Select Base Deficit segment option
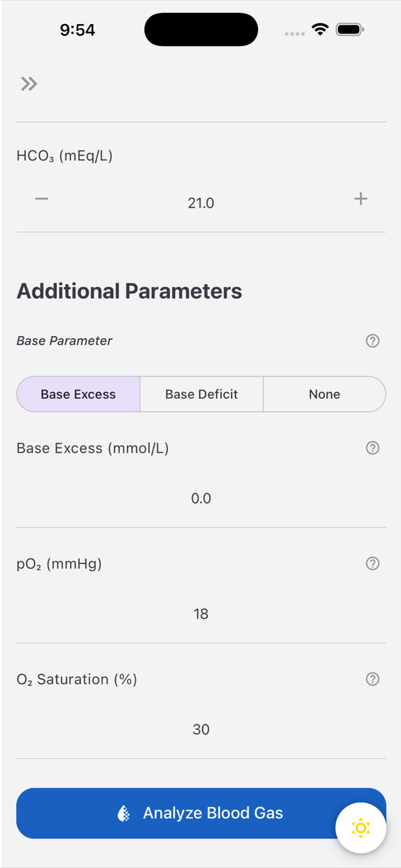The image size is (401, 868). pos(202,394)
